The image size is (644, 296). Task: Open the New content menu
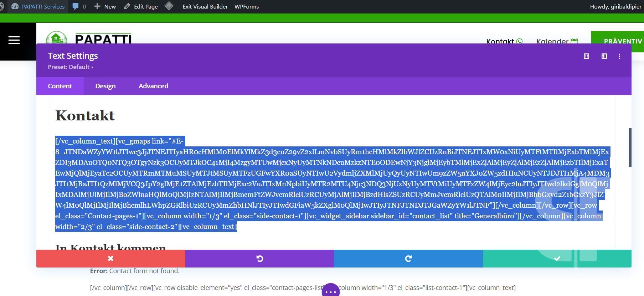105,6
